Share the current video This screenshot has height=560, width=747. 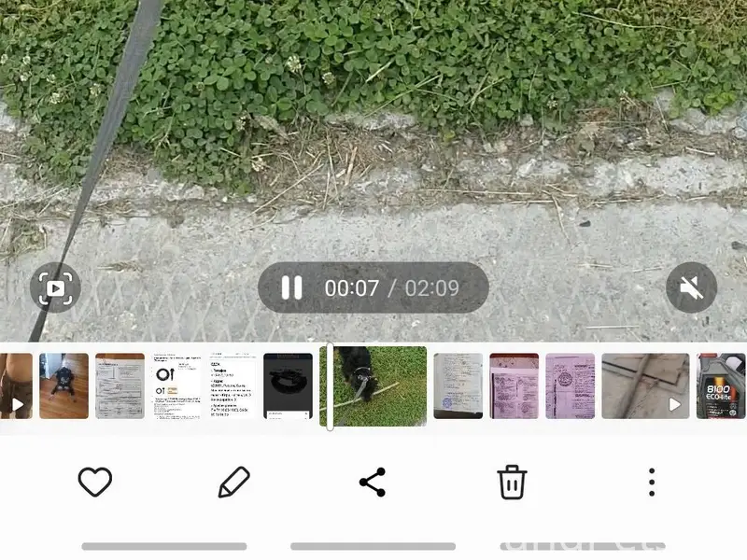(373, 483)
